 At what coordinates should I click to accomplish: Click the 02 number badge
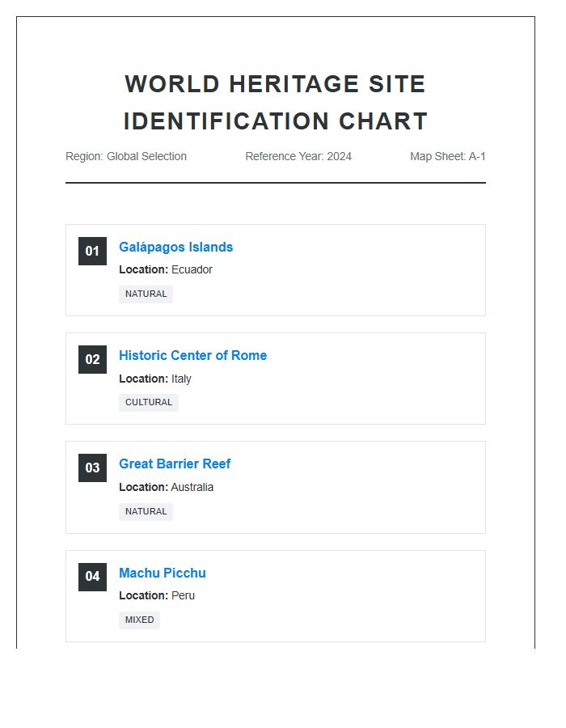coord(92,359)
